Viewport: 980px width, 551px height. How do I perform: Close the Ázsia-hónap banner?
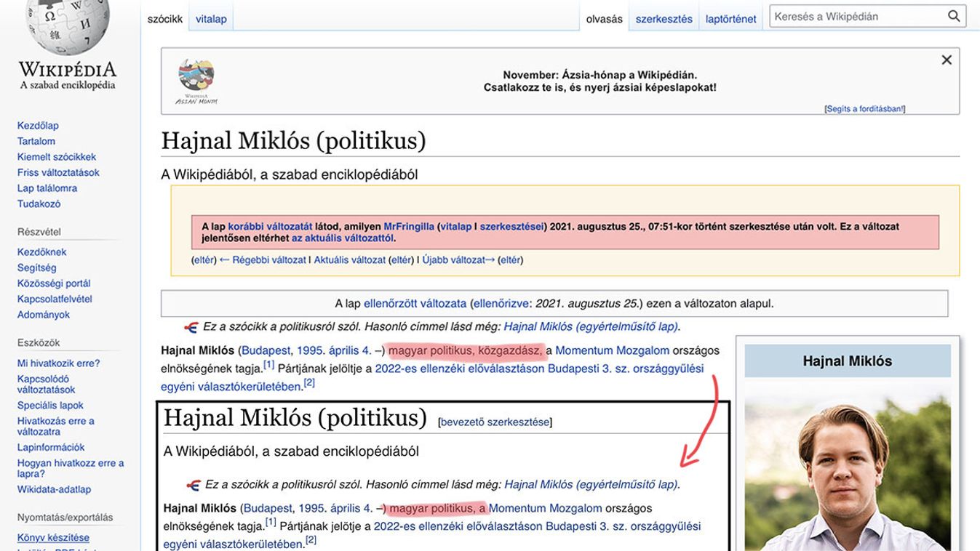point(947,60)
